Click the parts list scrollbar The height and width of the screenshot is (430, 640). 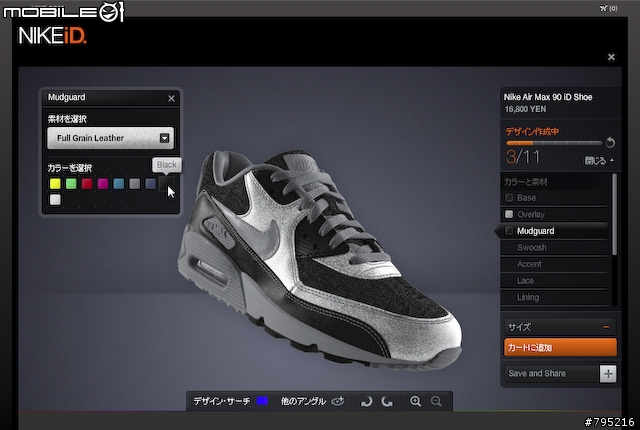click(614, 215)
